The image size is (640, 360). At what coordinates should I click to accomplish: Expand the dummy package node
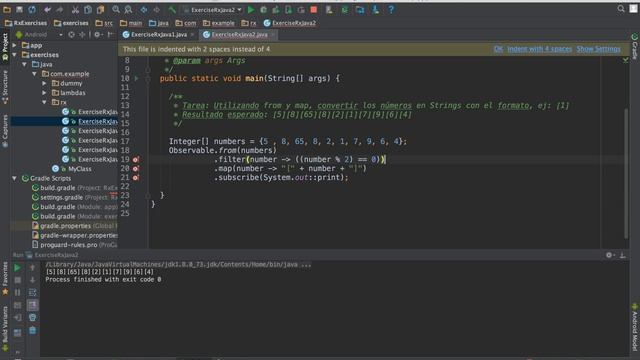pyautogui.click(x=44, y=83)
